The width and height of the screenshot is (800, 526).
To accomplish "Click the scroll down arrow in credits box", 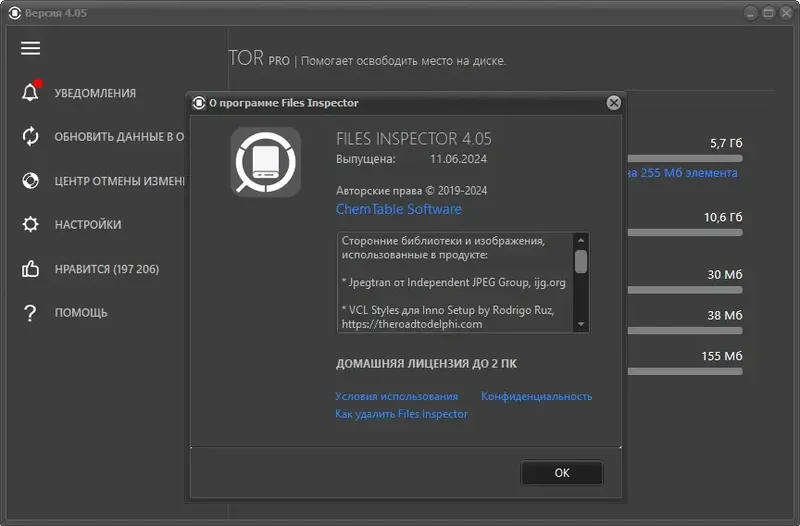I will tap(581, 324).
